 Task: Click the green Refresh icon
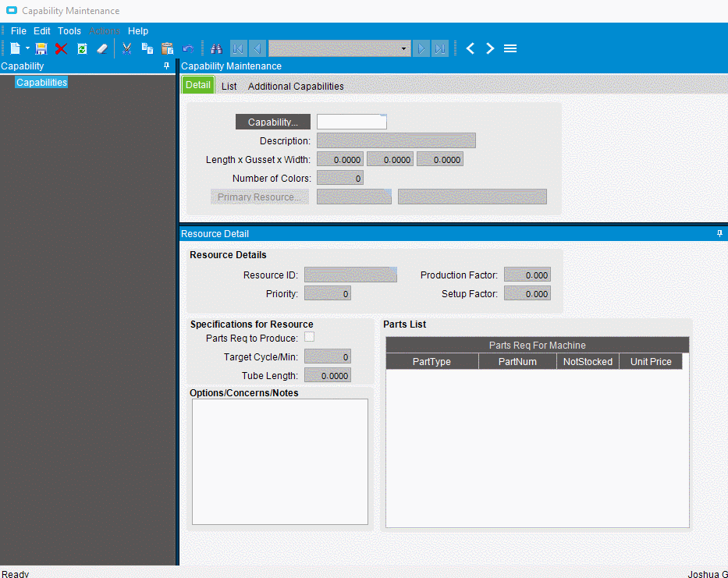click(82, 48)
